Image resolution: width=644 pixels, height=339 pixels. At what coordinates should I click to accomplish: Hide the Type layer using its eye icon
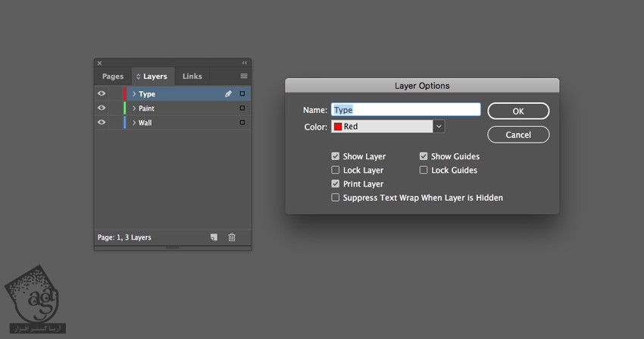point(102,94)
